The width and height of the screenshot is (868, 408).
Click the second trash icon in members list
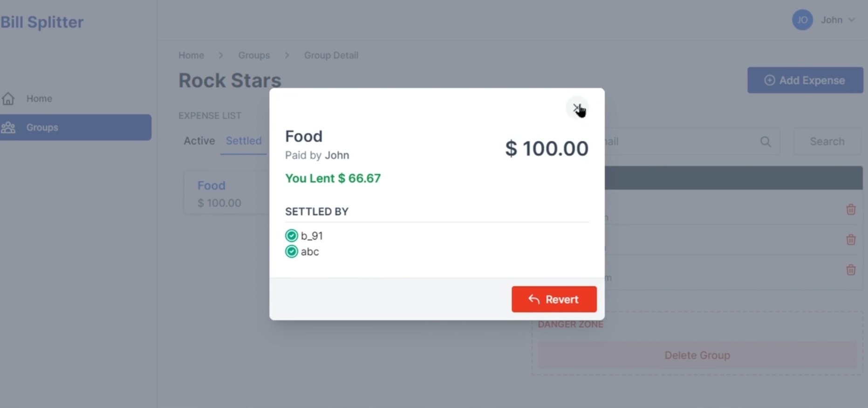pyautogui.click(x=851, y=239)
